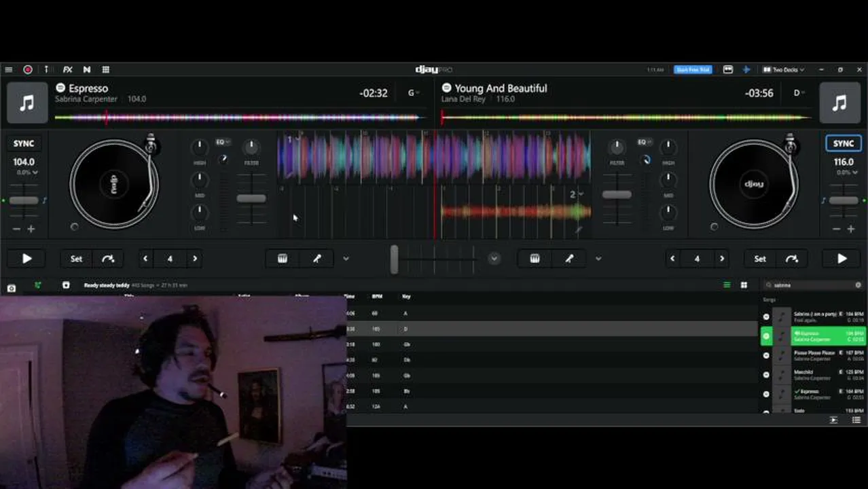Click right deck volume fader handle

(617, 195)
